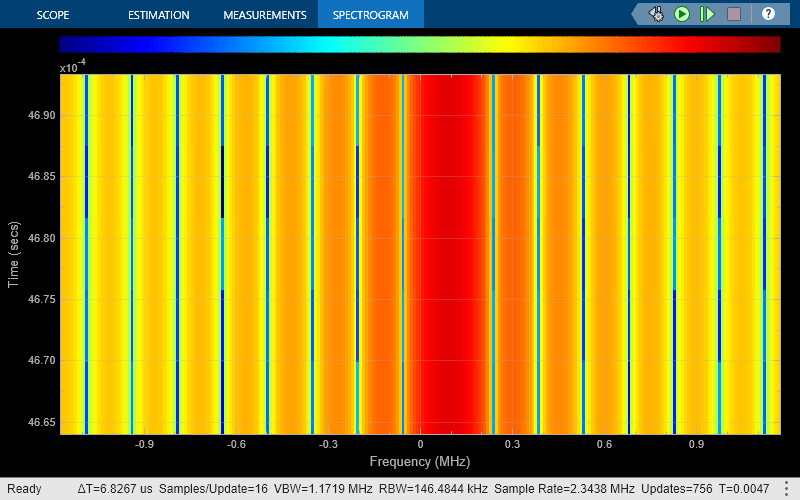The width and height of the screenshot is (800, 500).
Task: Click the green Run button
Action: click(x=682, y=14)
